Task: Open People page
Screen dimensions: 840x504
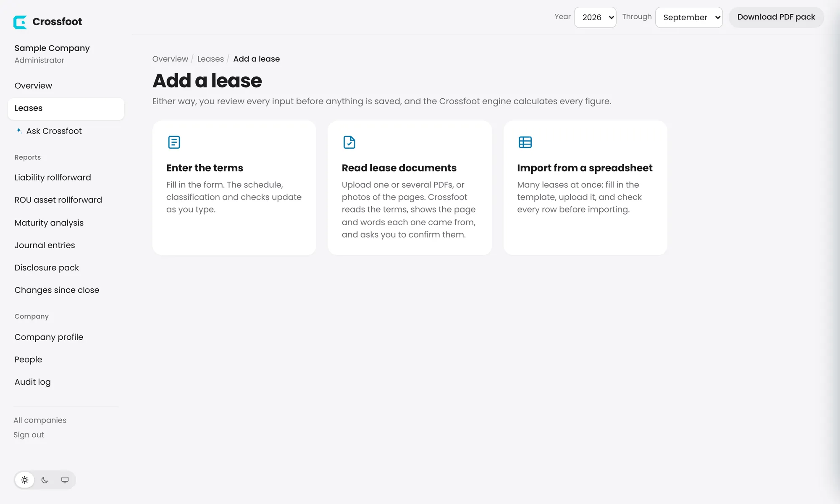Action: [66, 360]
